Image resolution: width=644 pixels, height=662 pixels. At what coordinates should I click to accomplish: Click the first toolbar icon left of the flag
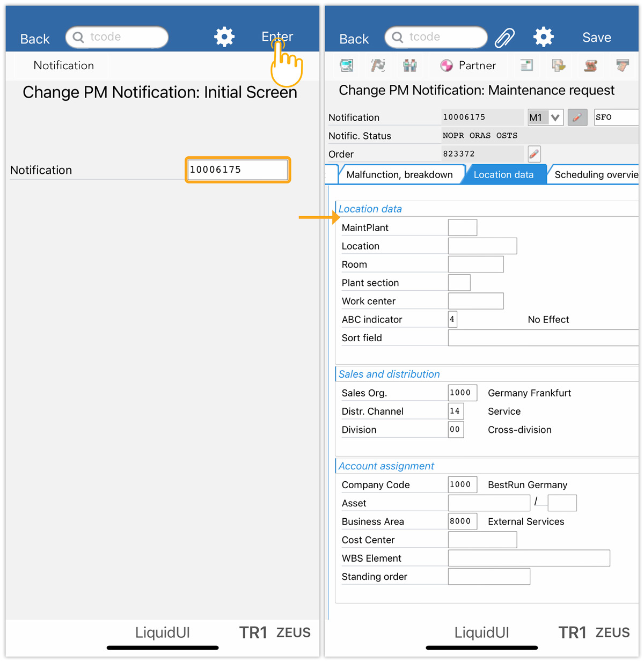(x=347, y=65)
